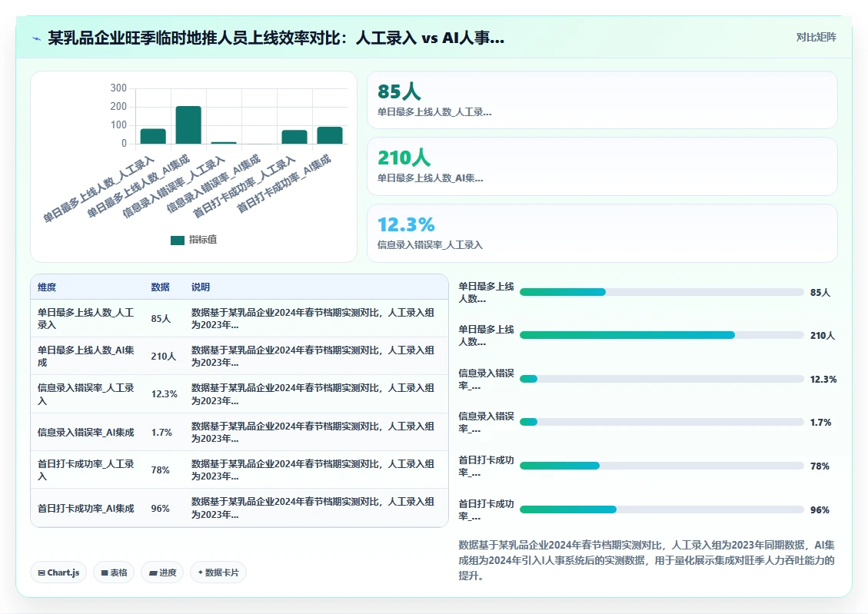868x614 pixels.
Task: Click the 78% cell in the table
Action: tap(161, 470)
